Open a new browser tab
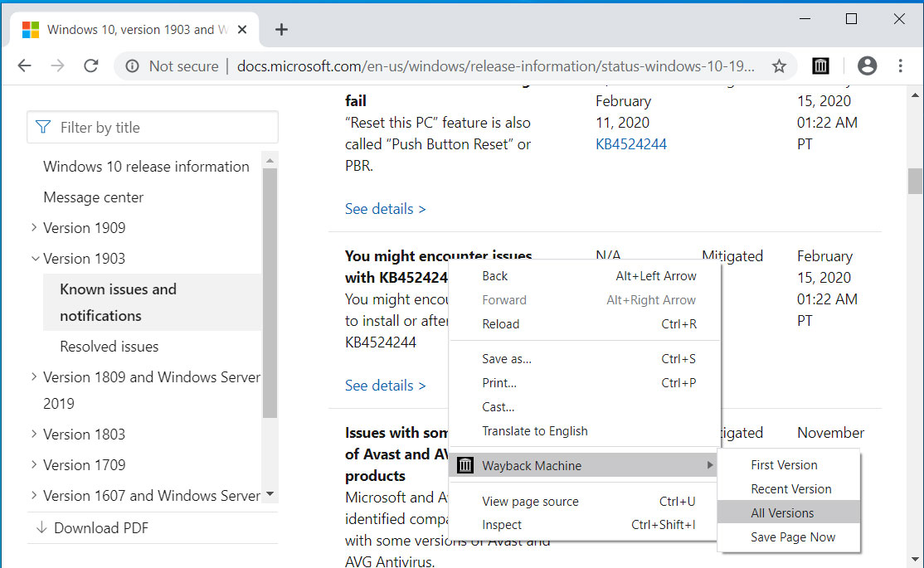This screenshot has height=568, width=924. coord(282,30)
